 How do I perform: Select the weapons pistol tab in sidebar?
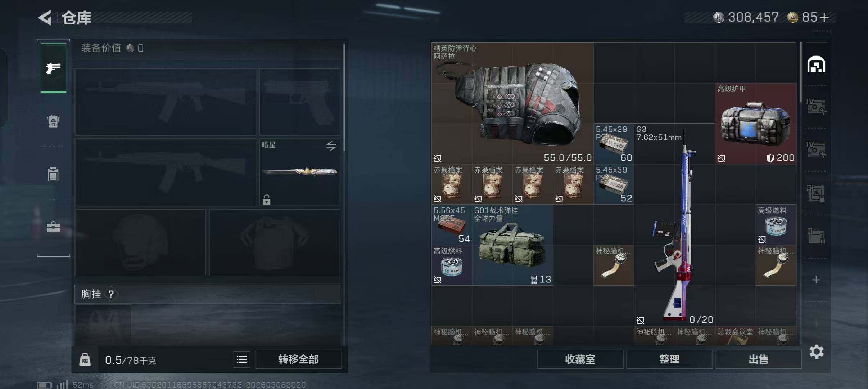coord(53,68)
